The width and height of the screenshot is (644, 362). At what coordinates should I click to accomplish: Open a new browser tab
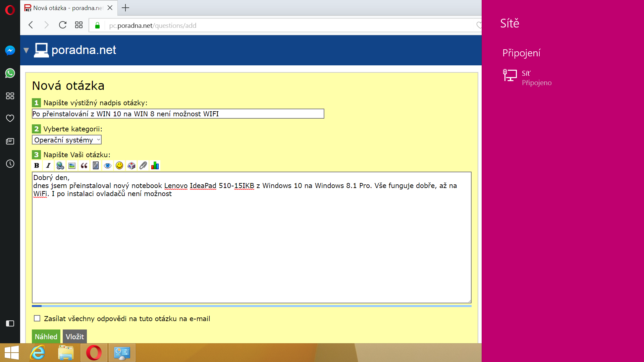pyautogui.click(x=125, y=8)
